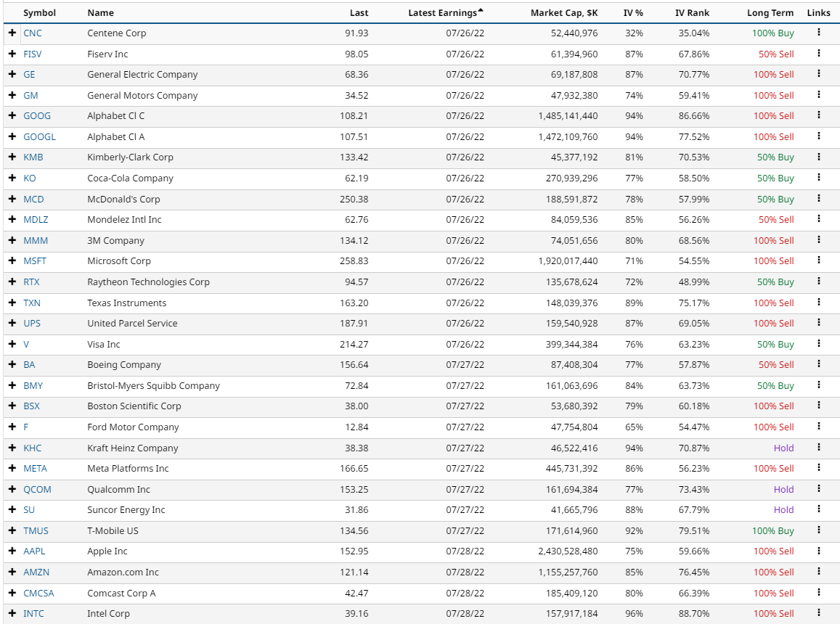840x624 pixels.
Task: Open the Links menu for Apple Inc
Action: coord(819,551)
